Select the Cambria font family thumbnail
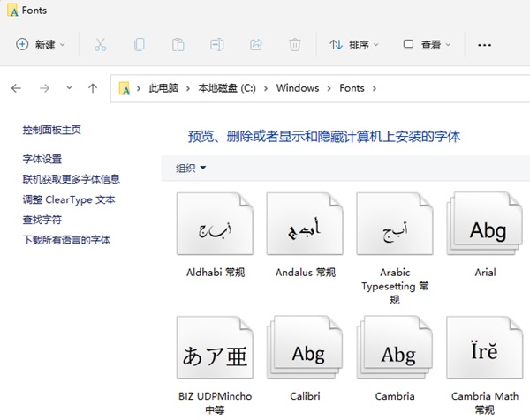Image resolution: width=530 pixels, height=420 pixels. coord(395,348)
